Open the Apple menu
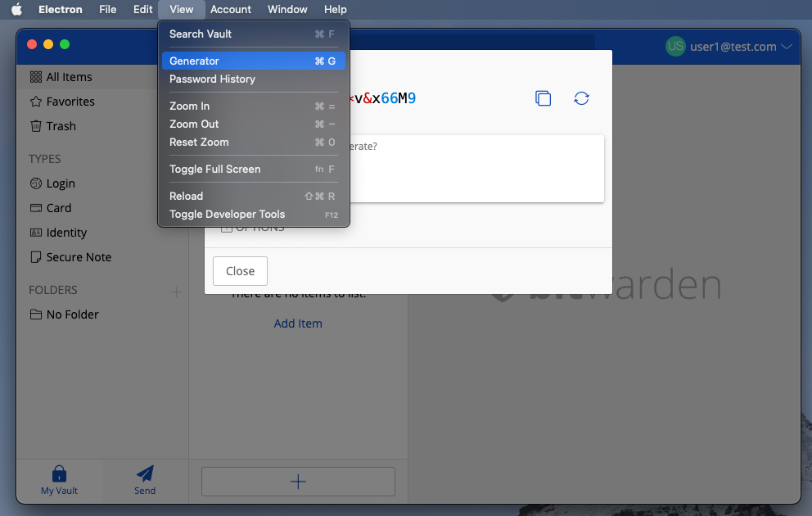 (x=16, y=9)
